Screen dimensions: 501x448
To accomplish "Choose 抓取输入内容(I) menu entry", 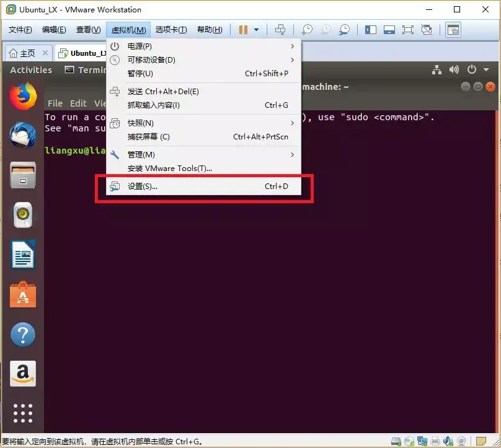I will pyautogui.click(x=203, y=105).
